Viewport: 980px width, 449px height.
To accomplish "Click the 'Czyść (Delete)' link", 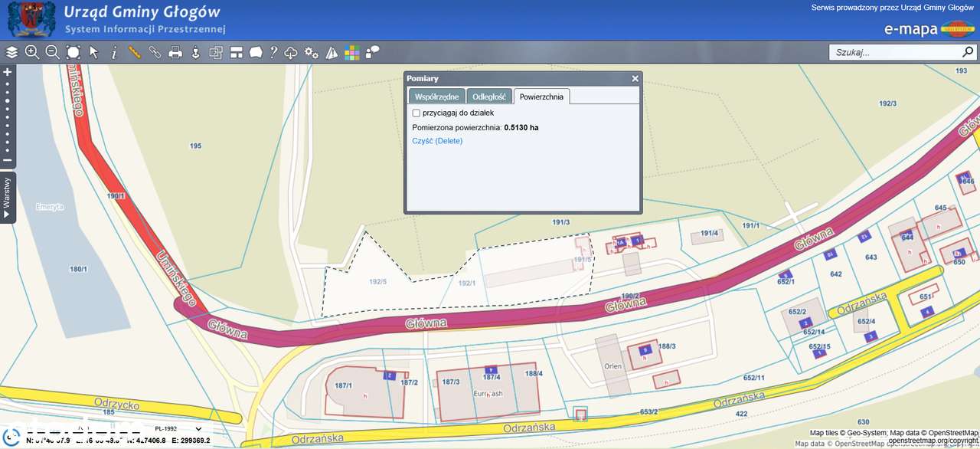I will coord(437,141).
